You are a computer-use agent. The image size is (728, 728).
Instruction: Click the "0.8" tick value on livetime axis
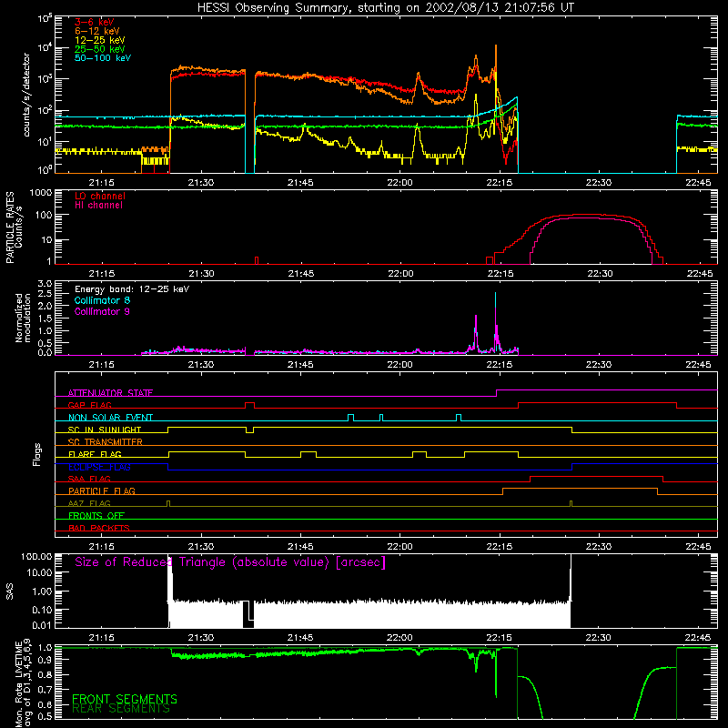coord(45,674)
